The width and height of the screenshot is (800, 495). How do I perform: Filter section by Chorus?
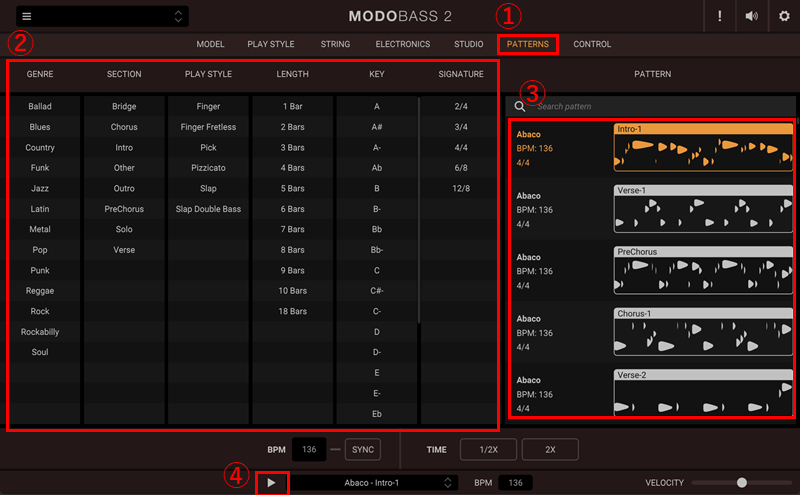(x=124, y=127)
